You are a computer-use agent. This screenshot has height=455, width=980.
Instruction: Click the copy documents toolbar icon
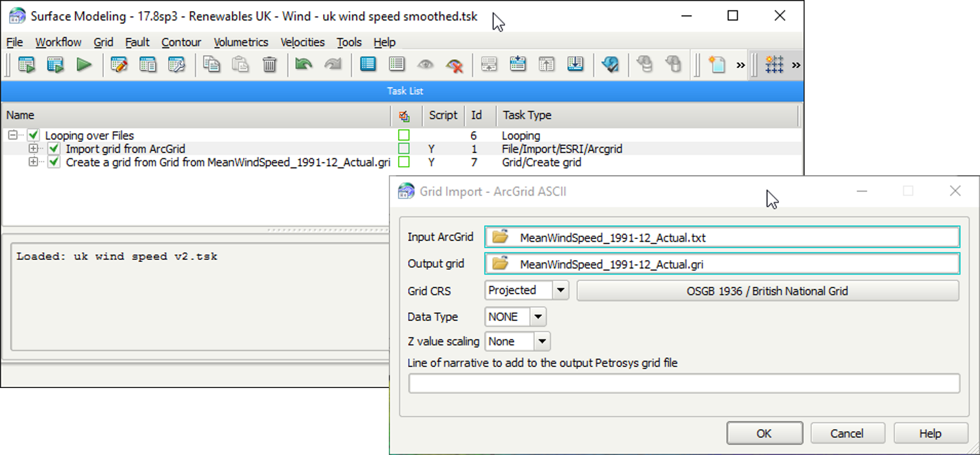[212, 64]
